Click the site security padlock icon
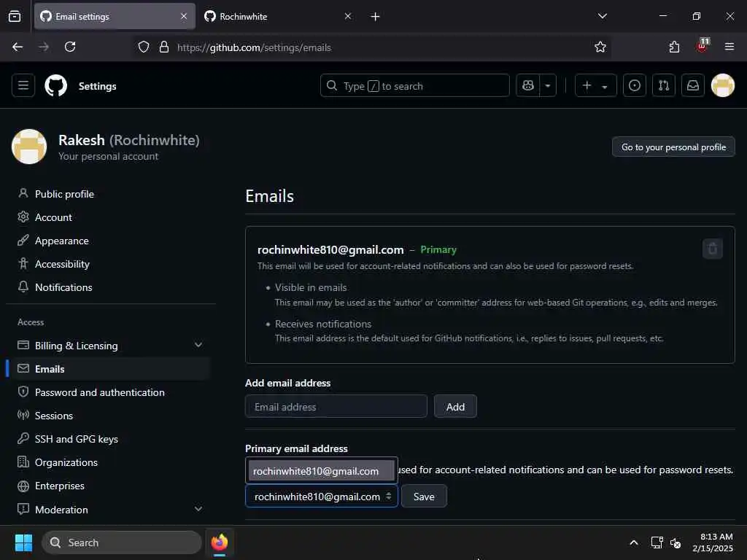 point(164,47)
